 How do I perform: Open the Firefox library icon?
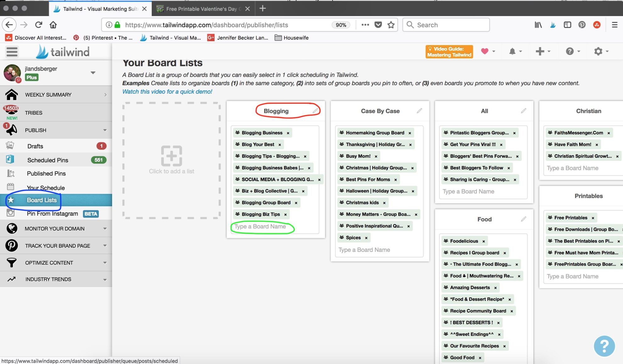(538, 25)
